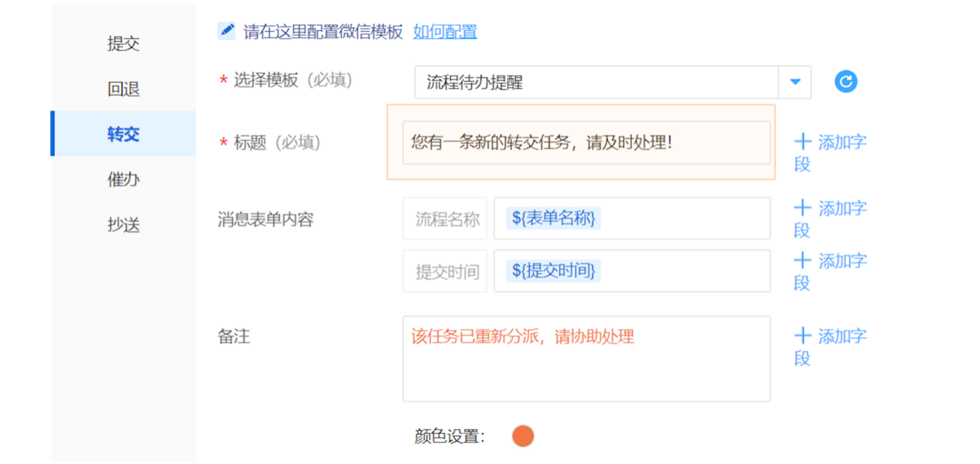Viewport: 980px width, 464px height.
Task: Click the 流程名称 label field
Action: [446, 219]
